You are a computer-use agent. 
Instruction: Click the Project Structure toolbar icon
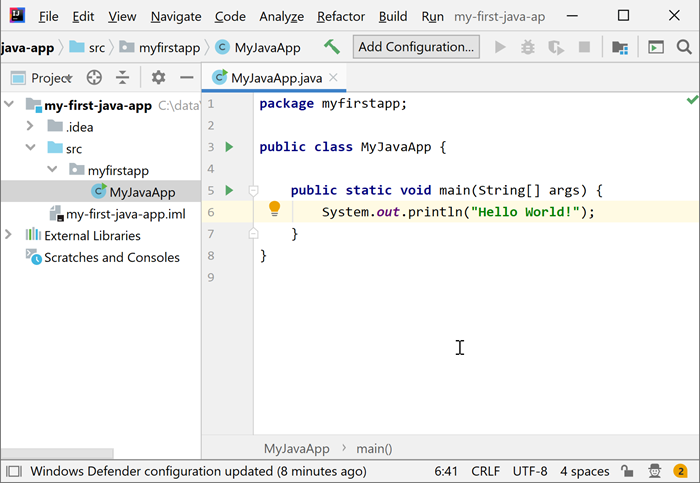point(620,47)
